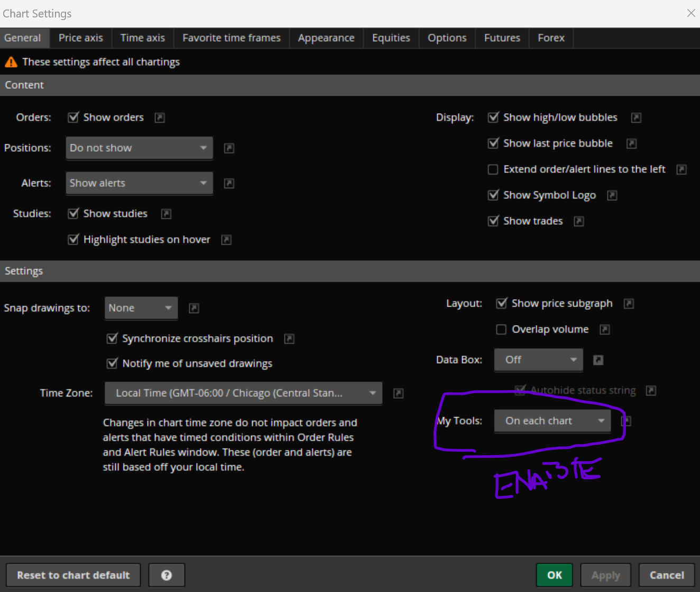Click the pop-out icon beside Time Zone dropdown
Screen dimensions: 700x592
coord(399,393)
